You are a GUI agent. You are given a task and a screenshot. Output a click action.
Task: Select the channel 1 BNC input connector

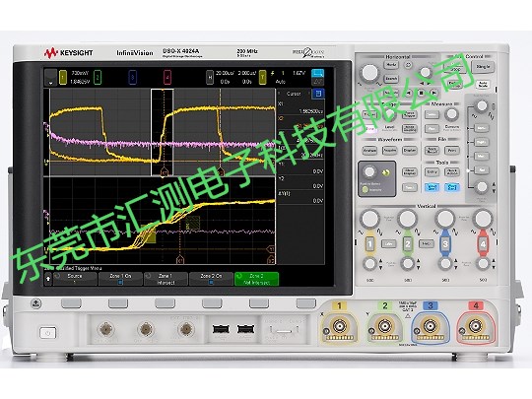339,326
